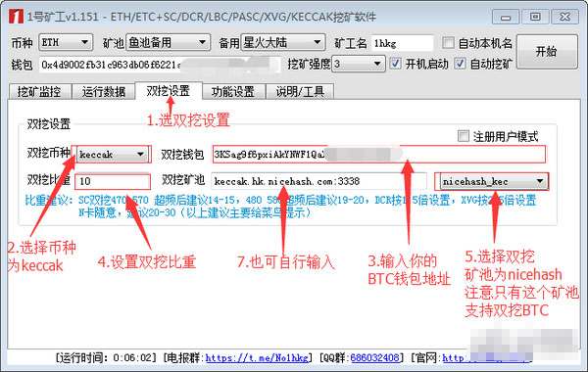This screenshot has height=372, width=588.
Task: Minimize the mining software window
Action: point(505,17)
